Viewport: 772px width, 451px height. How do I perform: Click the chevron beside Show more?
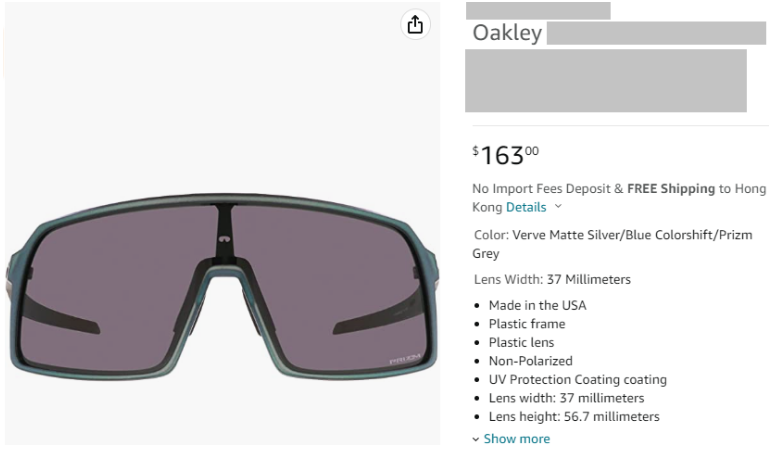click(x=476, y=439)
